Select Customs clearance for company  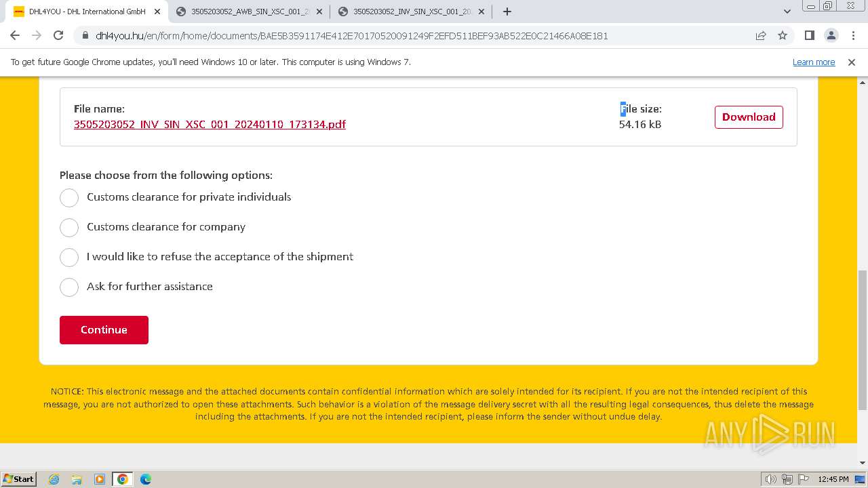coord(69,227)
